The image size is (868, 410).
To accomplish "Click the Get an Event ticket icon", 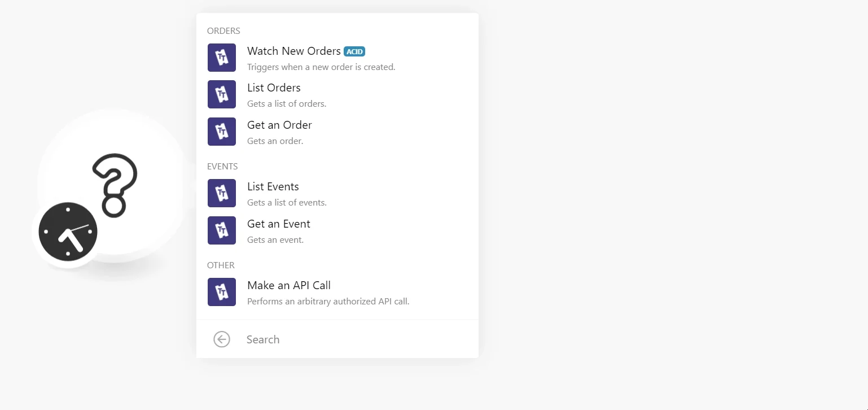I will point(222,230).
